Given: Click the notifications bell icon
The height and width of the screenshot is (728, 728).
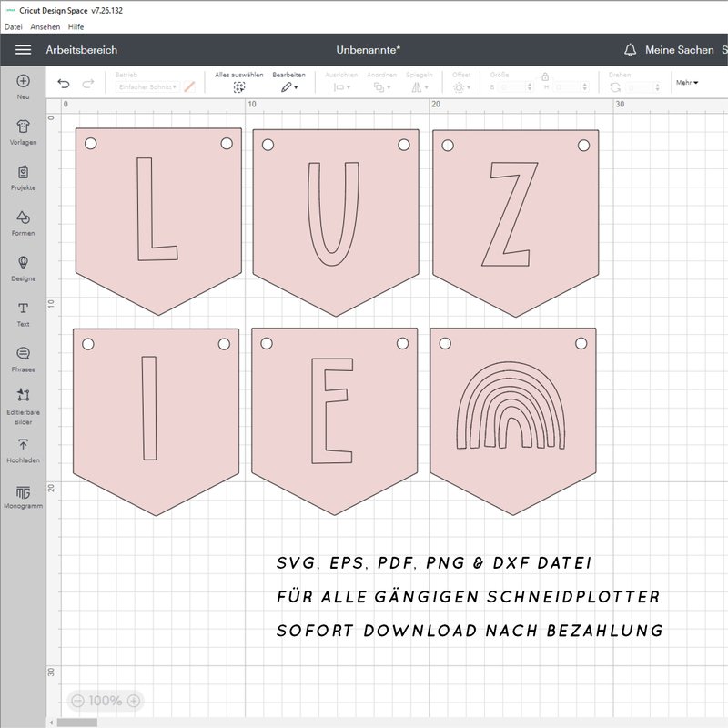Looking at the screenshot, I should [x=630, y=50].
